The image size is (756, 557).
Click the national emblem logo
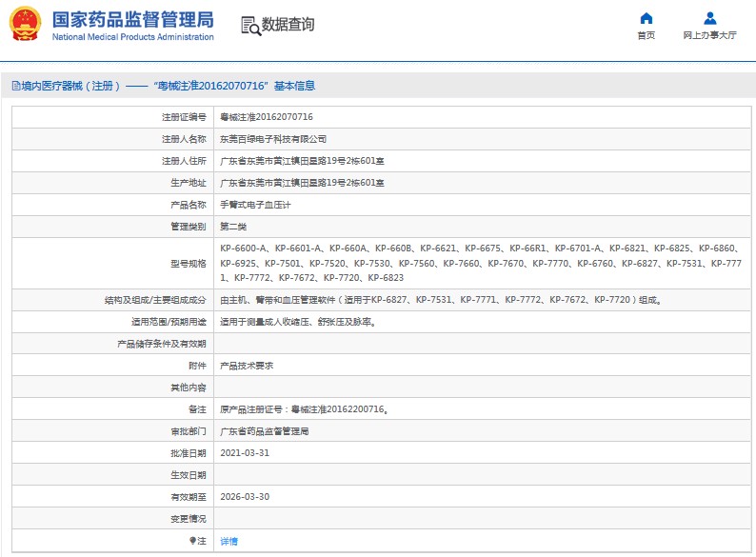[x=25, y=24]
